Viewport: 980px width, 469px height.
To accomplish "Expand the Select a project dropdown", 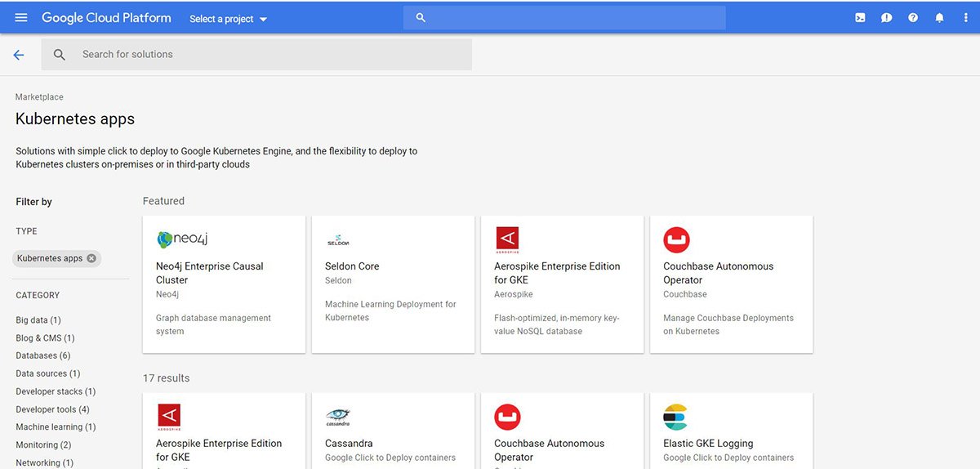I will point(229,19).
